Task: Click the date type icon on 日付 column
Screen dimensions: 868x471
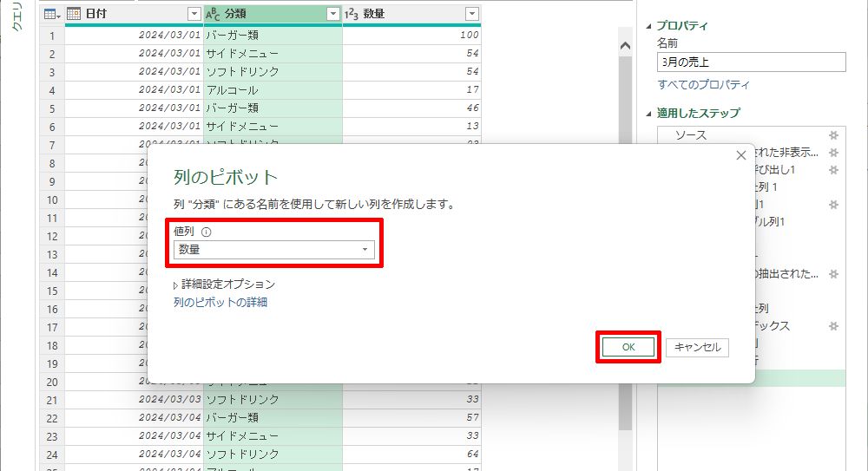Action: tap(75, 14)
